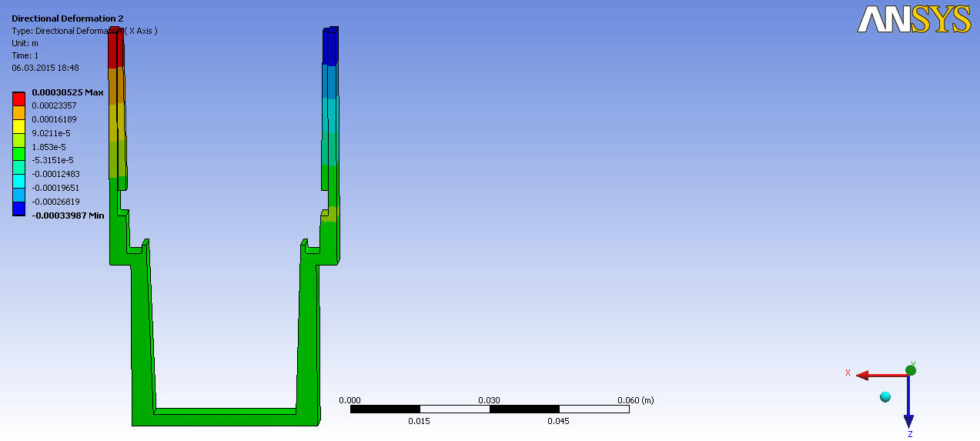Click scale ruler label 0.045
Image resolution: width=980 pixels, height=441 pixels.
pyautogui.click(x=559, y=421)
